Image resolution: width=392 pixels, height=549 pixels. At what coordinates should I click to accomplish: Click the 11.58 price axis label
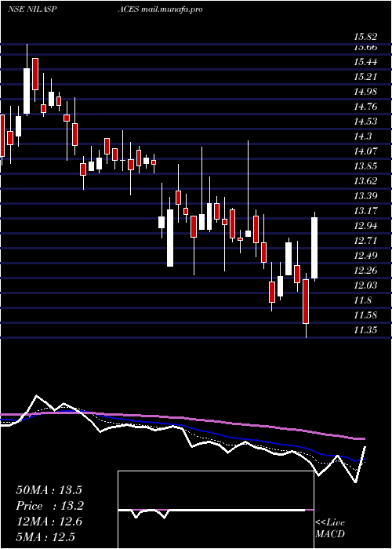point(365,314)
